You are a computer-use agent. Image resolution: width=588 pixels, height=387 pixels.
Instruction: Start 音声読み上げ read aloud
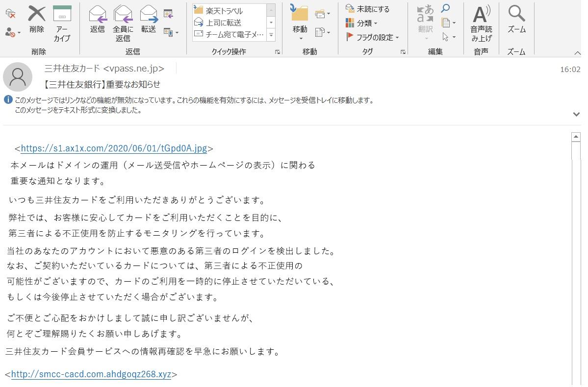[481, 23]
